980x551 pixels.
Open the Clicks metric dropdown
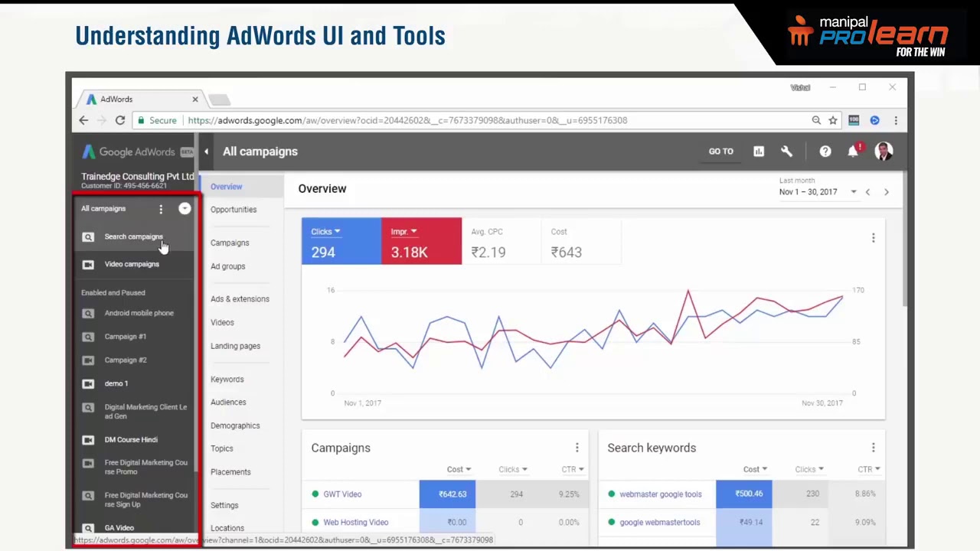coord(325,232)
